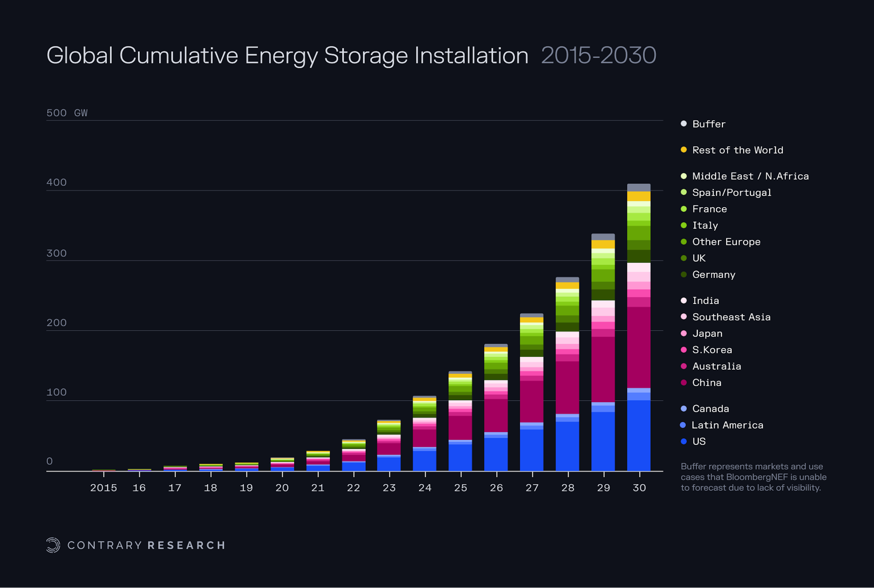Screen dimensions: 874x588
Task: Click the yellow Rest of the World dot
Action: click(x=684, y=150)
